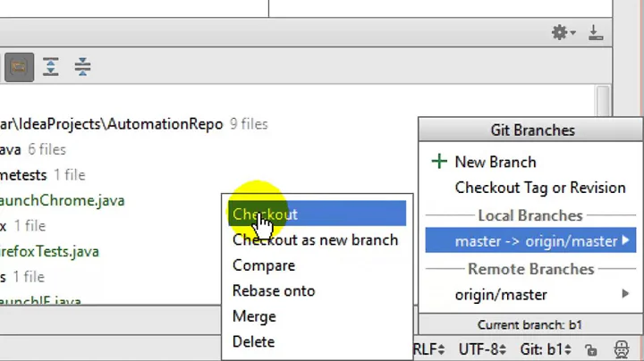Select master -> origin/master local branch
This screenshot has height=361, width=644.
pyautogui.click(x=530, y=240)
